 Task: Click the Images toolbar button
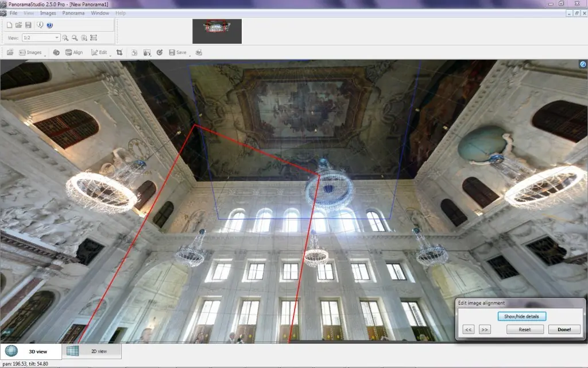pos(30,52)
